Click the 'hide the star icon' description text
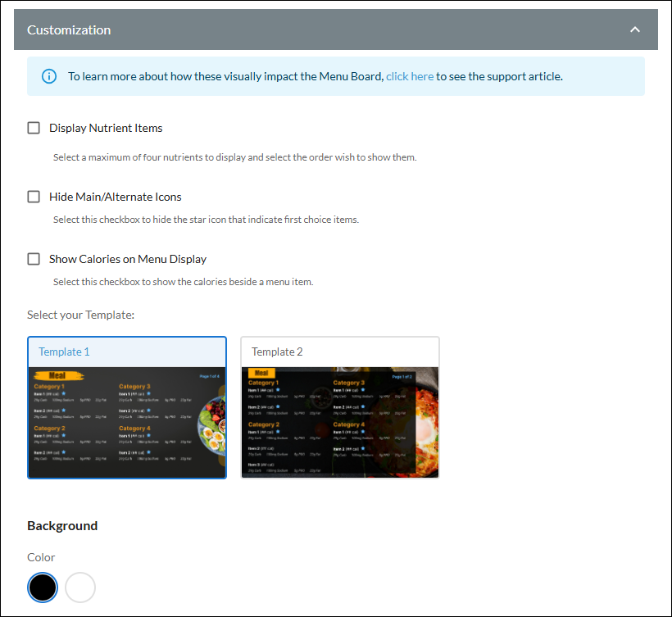This screenshot has width=672, height=617. pyautogui.click(x=207, y=220)
